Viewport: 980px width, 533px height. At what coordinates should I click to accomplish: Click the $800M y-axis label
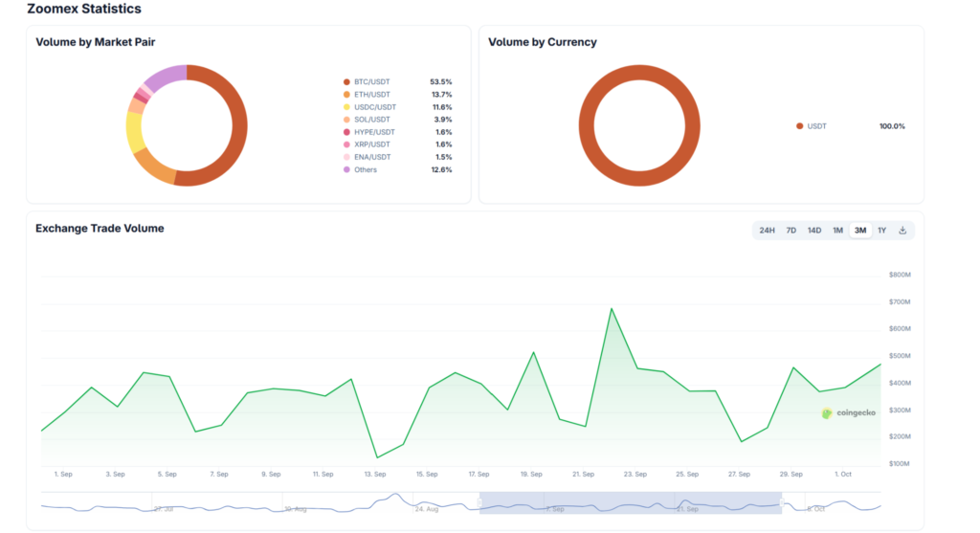[x=900, y=275]
